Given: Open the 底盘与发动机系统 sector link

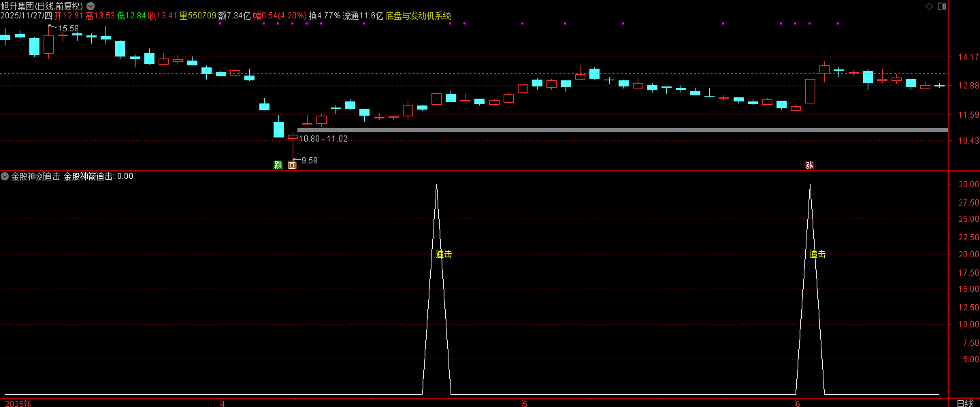Looking at the screenshot, I should point(418,16).
